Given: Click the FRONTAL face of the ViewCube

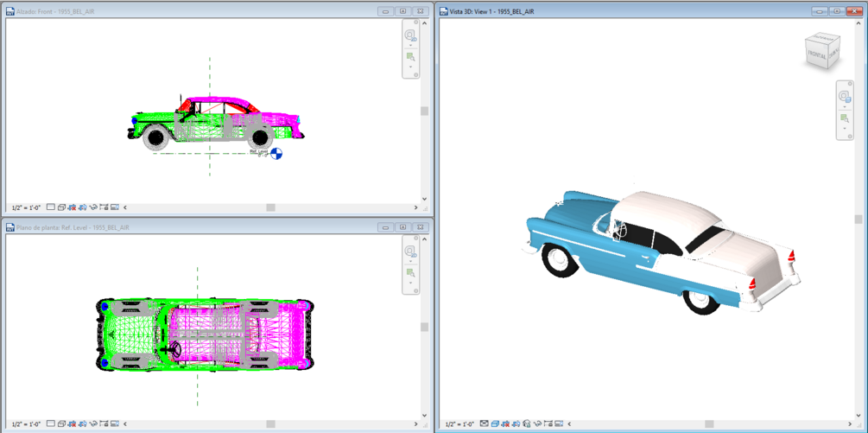Looking at the screenshot, I should [x=817, y=54].
